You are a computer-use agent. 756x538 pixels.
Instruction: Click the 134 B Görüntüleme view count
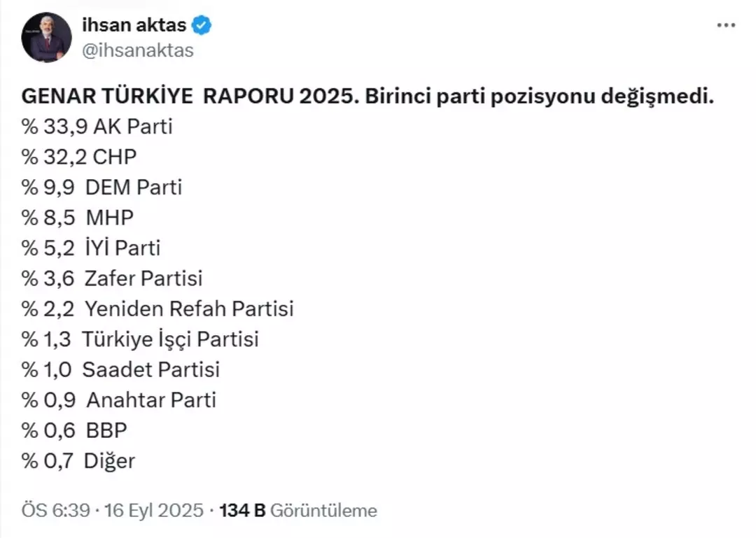[298, 511]
